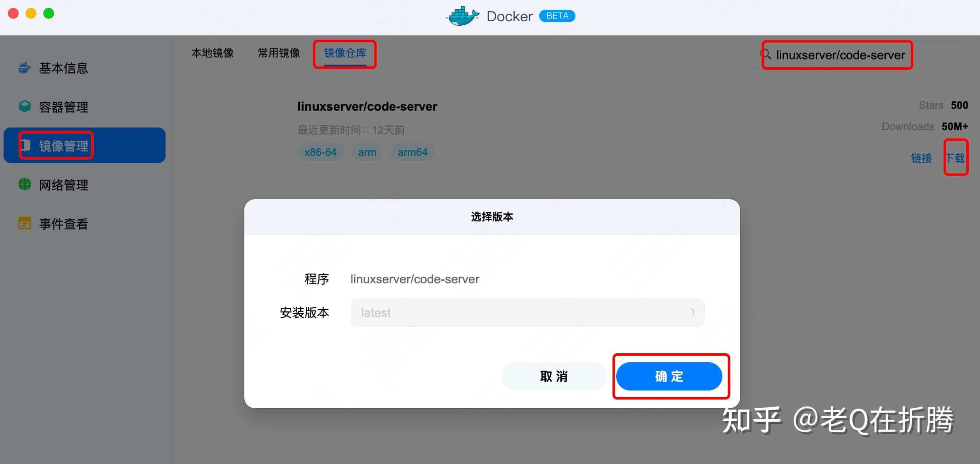
Task: Click the BETA badge next to Docker
Action: [x=557, y=15]
